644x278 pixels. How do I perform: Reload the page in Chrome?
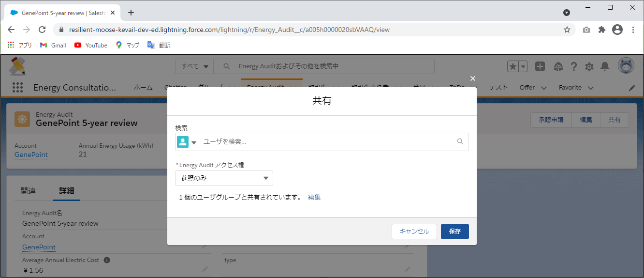(x=42, y=30)
